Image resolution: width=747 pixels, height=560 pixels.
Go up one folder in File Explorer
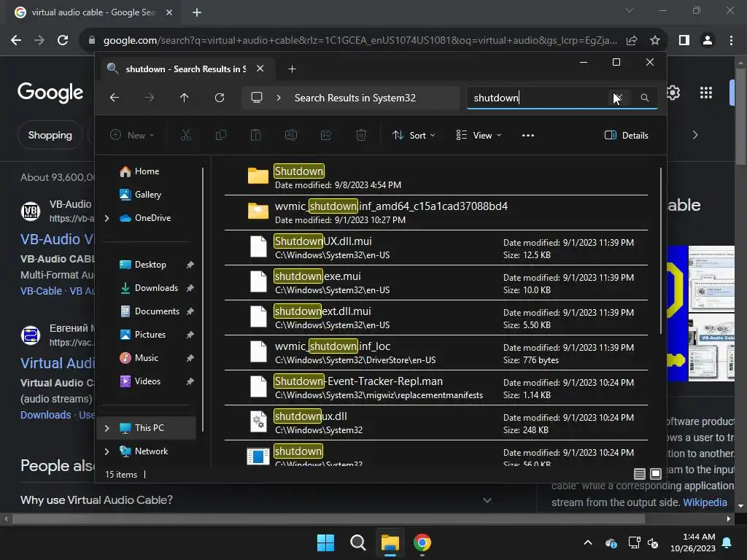(x=185, y=98)
